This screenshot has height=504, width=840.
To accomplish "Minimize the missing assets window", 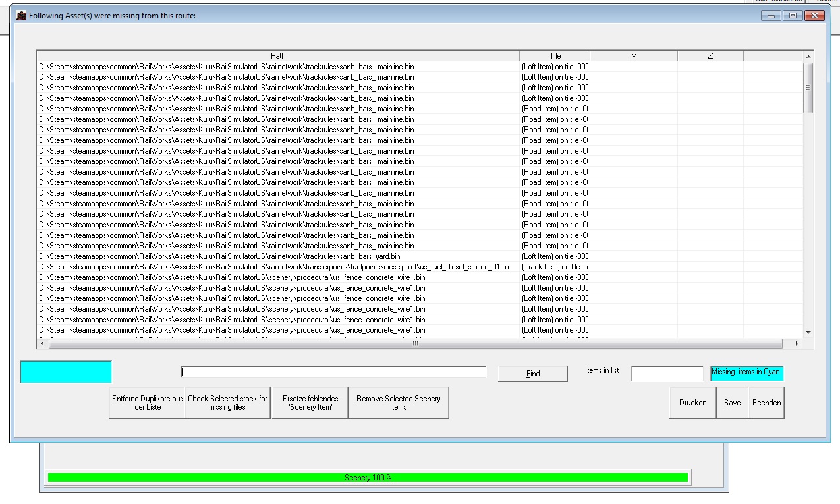I will (x=770, y=15).
